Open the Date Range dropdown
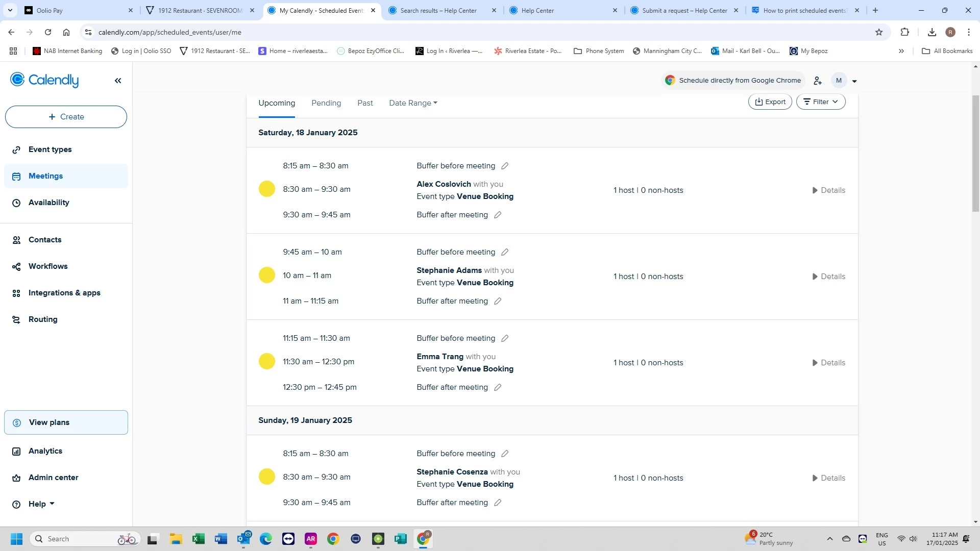This screenshot has width=980, height=551. pos(413,103)
